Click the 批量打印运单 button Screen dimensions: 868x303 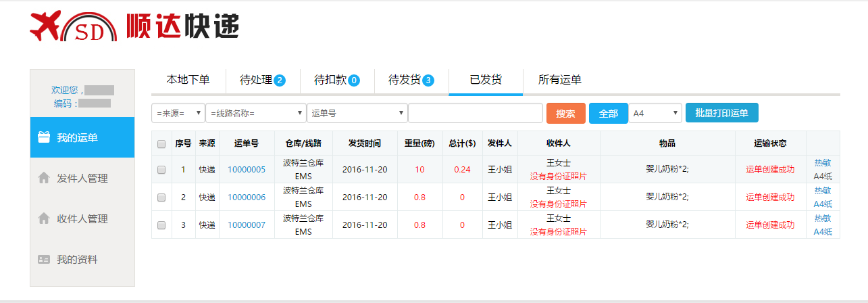[721, 113]
